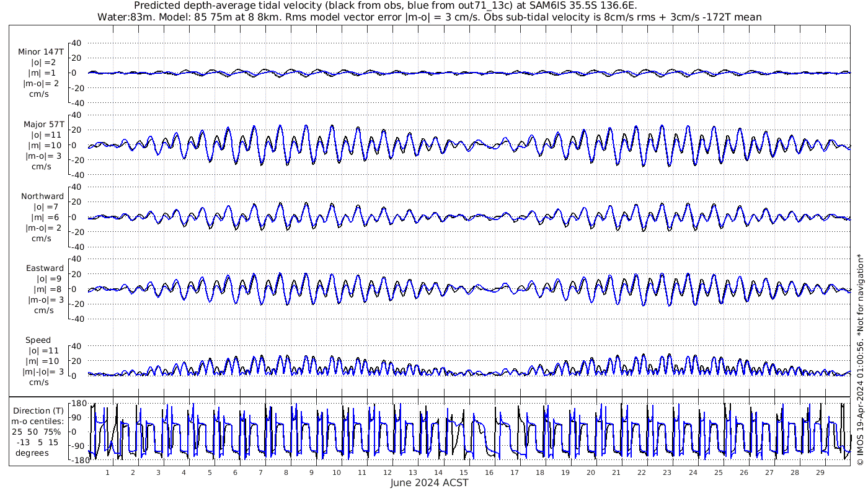Click day 8 tick on time axis
Image resolution: width=868 pixels, height=496 pixels.
click(x=286, y=472)
